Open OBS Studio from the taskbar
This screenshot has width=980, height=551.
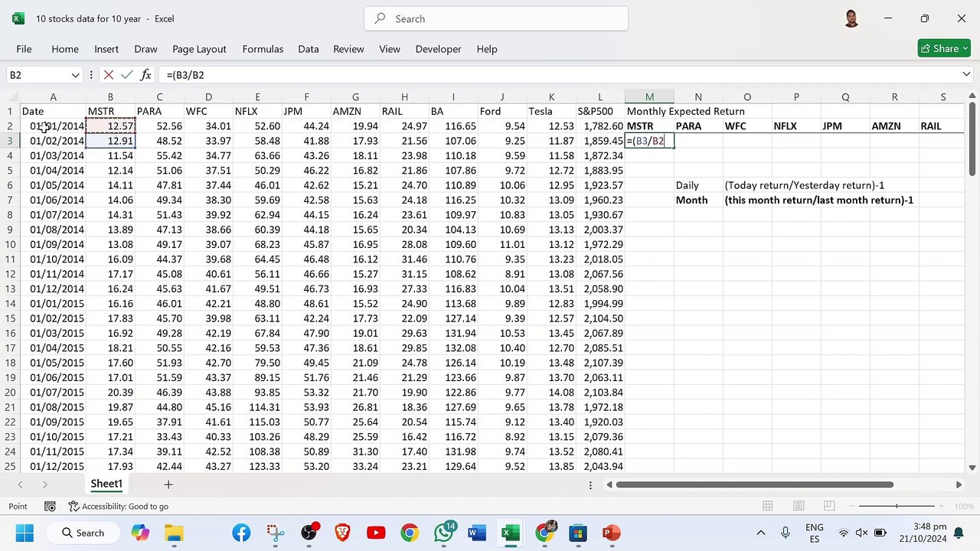coord(309,533)
